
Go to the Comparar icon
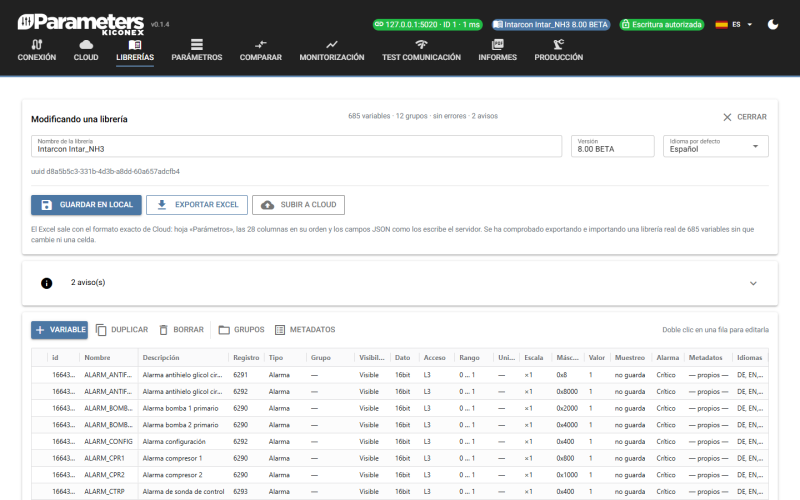tap(261, 44)
